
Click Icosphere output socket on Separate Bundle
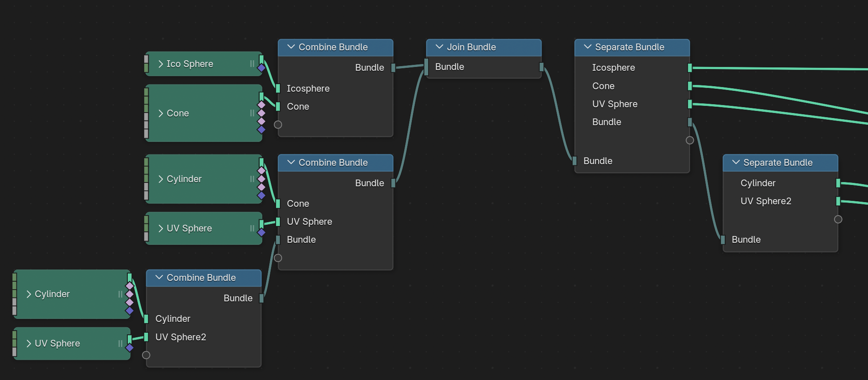pos(690,68)
